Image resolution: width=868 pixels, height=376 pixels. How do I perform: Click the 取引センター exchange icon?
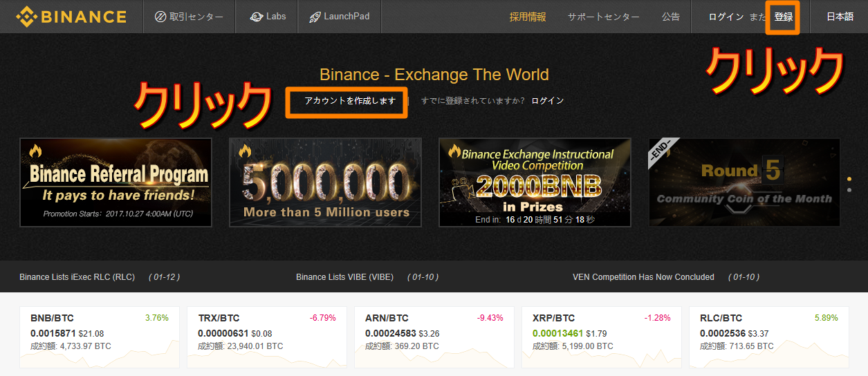click(160, 17)
